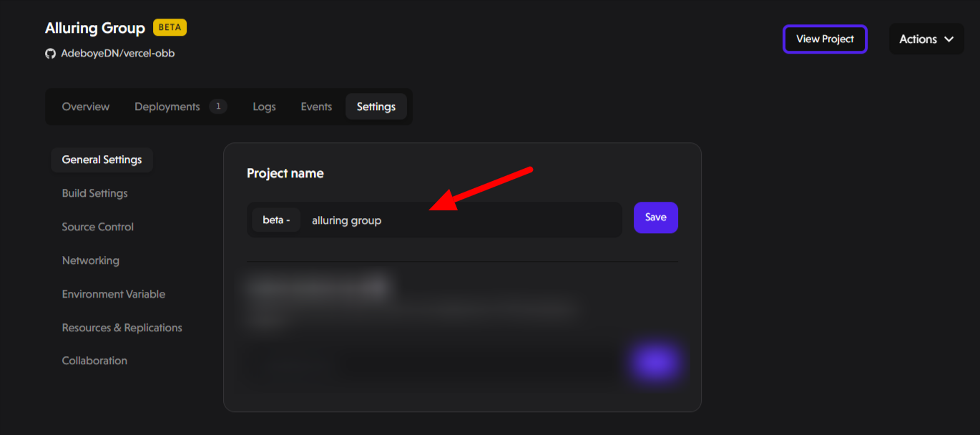This screenshot has height=435, width=980.
Task: Select the Settings tab
Action: coord(376,107)
